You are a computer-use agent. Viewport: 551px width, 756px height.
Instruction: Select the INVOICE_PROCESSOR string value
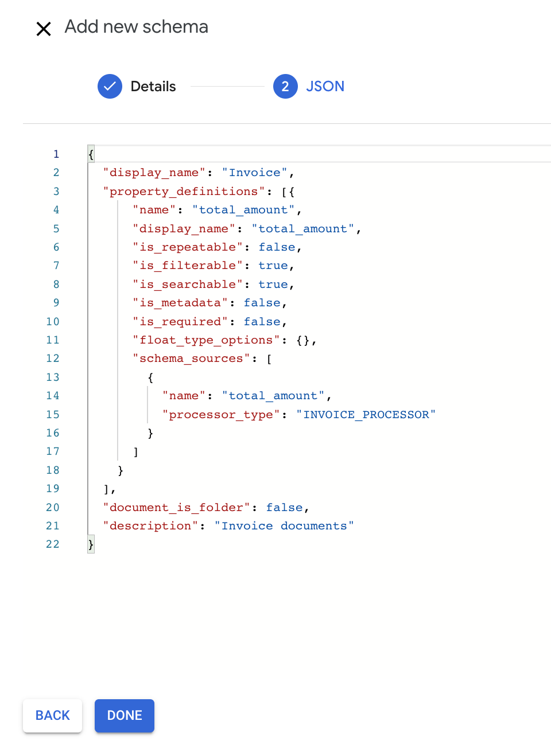pos(366,415)
